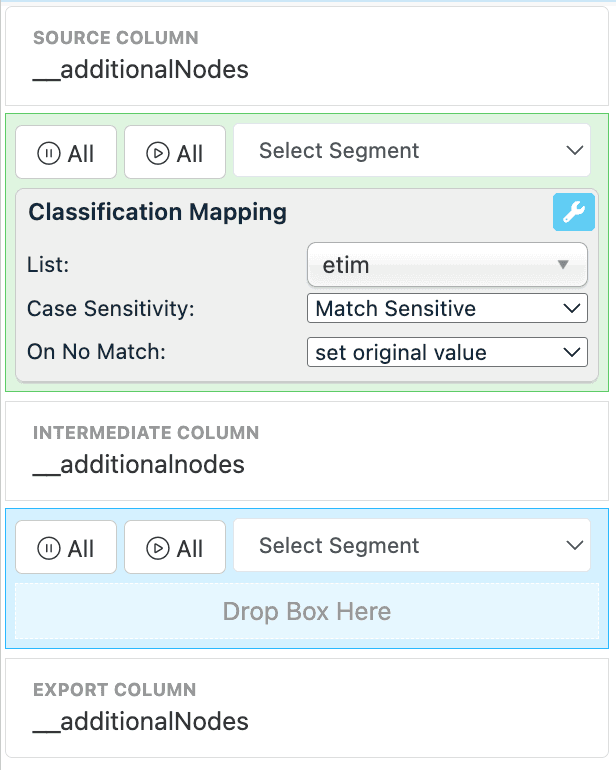
Task: Play all in the intermediate column section
Action: coord(175,548)
